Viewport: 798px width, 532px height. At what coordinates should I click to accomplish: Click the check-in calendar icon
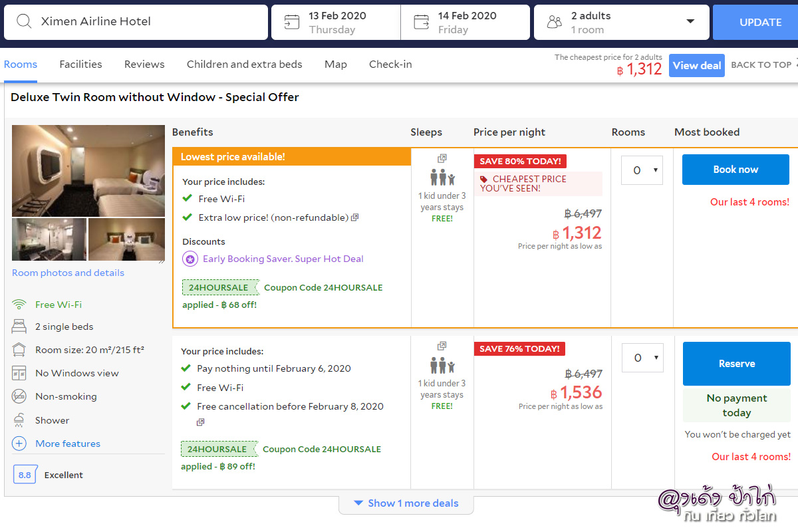[291, 22]
